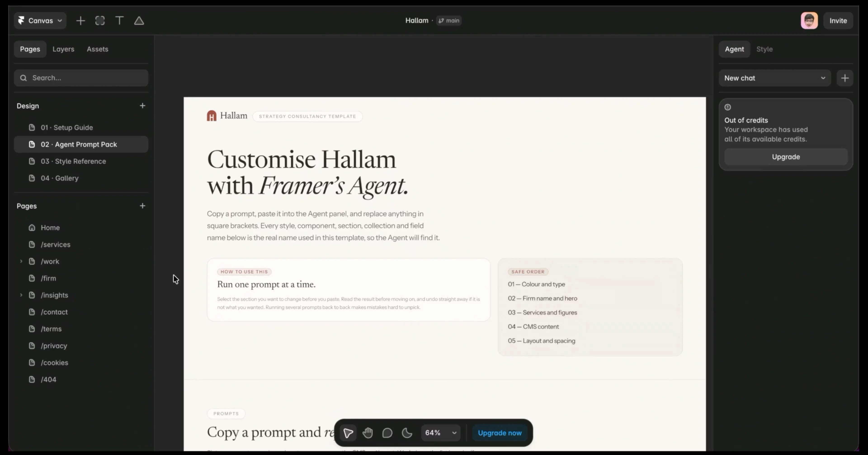Switch to the Assets tab

point(97,49)
